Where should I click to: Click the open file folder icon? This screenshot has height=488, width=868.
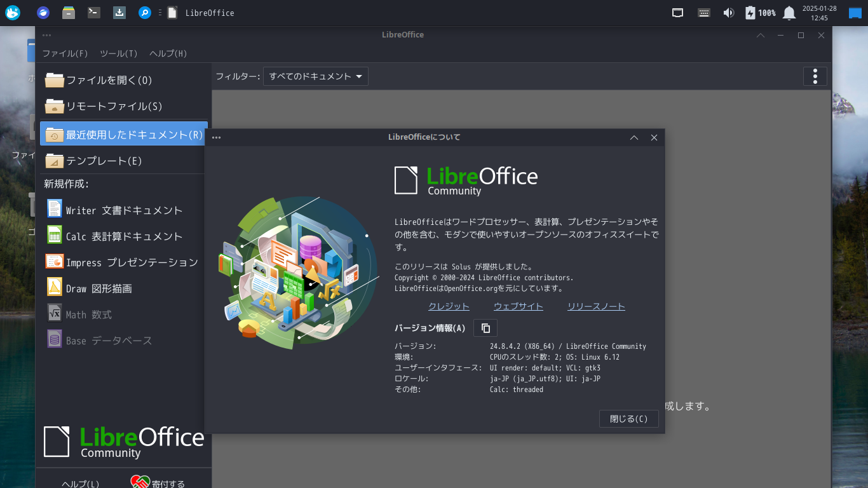[55, 79]
